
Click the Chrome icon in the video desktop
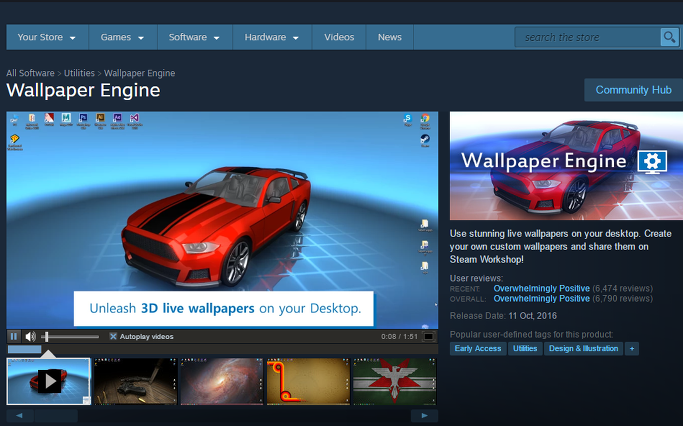click(425, 120)
